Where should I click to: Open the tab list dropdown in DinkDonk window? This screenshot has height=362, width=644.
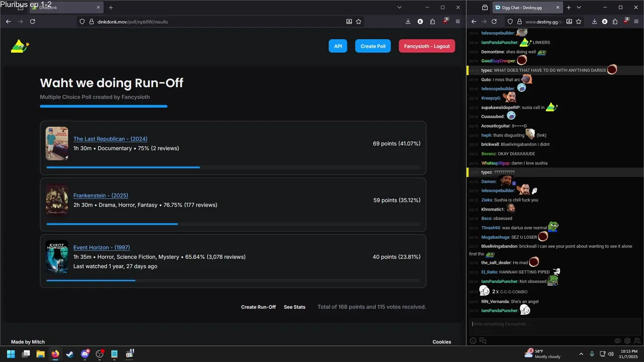399,8
